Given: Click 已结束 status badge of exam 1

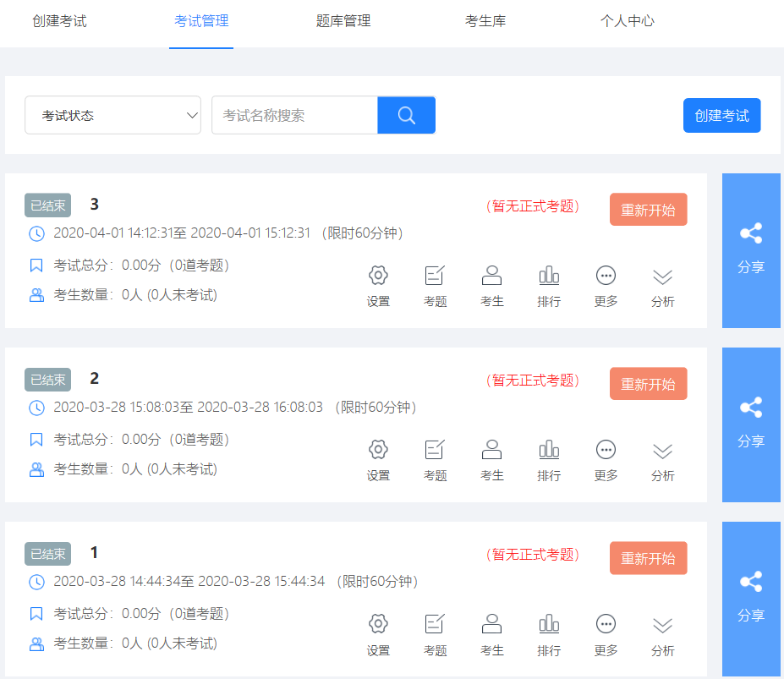Looking at the screenshot, I should point(48,554).
